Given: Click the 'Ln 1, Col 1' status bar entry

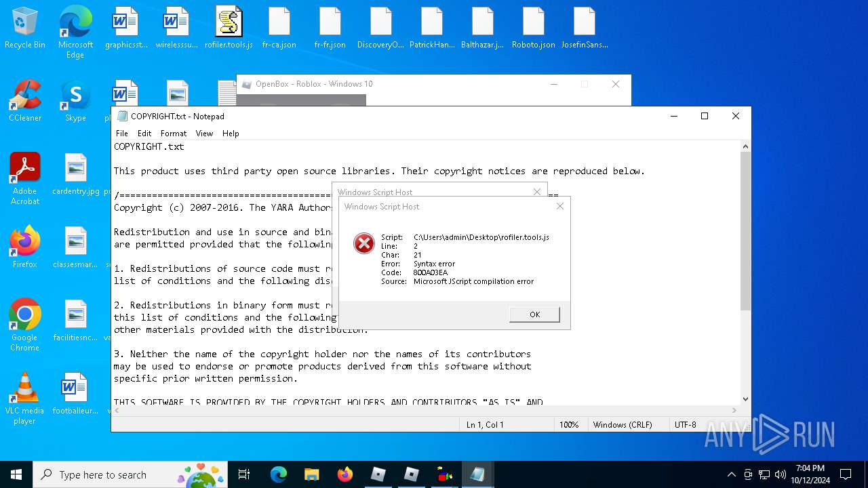Looking at the screenshot, I should [x=485, y=425].
